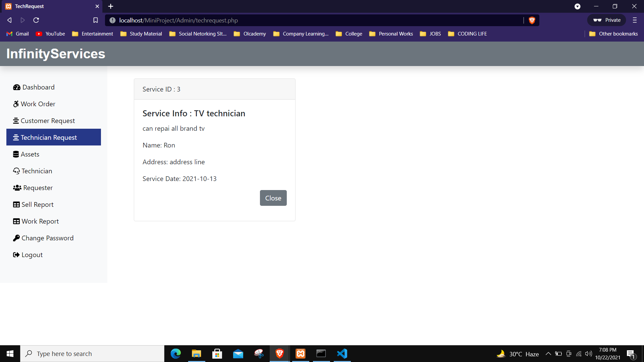The height and width of the screenshot is (362, 644).
Task: Click the Change Password key icon
Action: pos(16,238)
